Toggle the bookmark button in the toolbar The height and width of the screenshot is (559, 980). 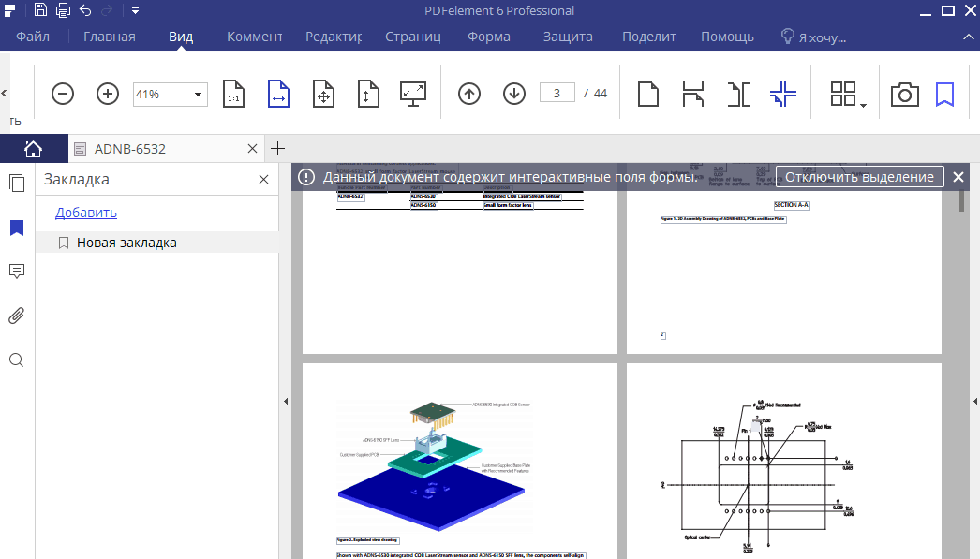pyautogui.click(x=944, y=94)
